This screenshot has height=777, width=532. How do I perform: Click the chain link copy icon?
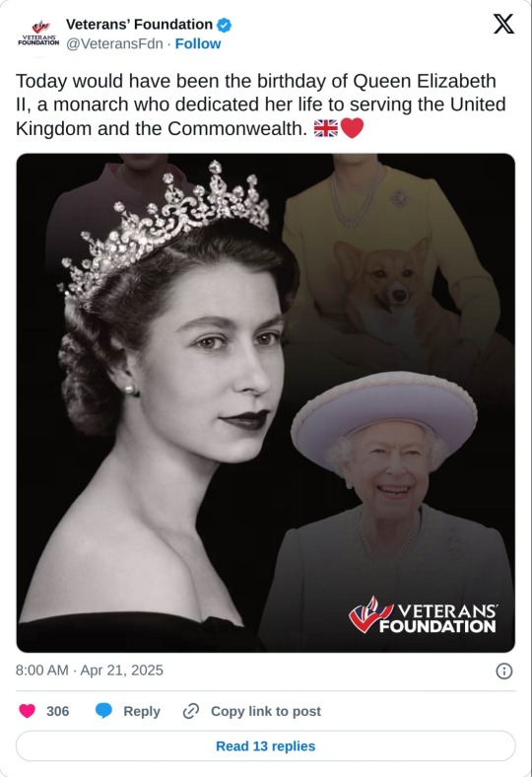tap(190, 711)
